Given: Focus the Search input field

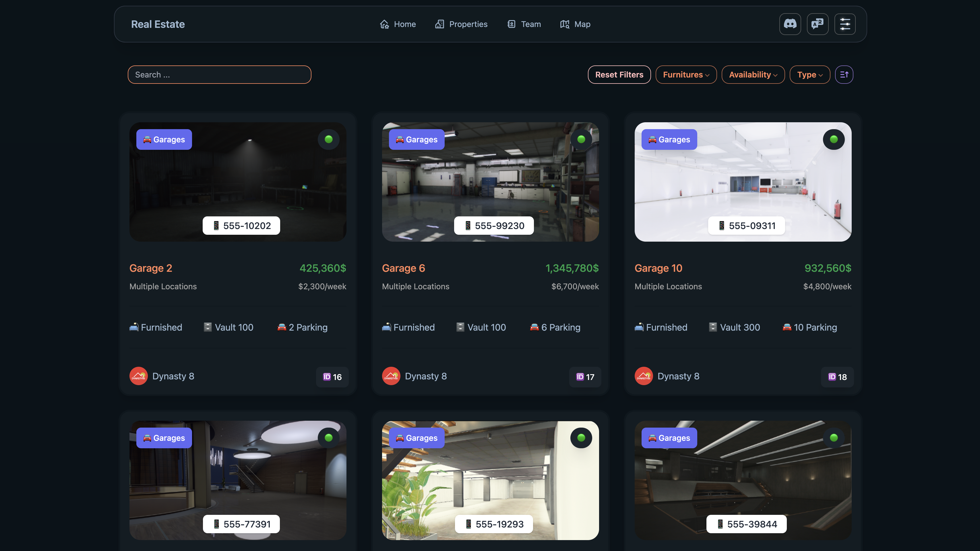Looking at the screenshot, I should (x=219, y=75).
